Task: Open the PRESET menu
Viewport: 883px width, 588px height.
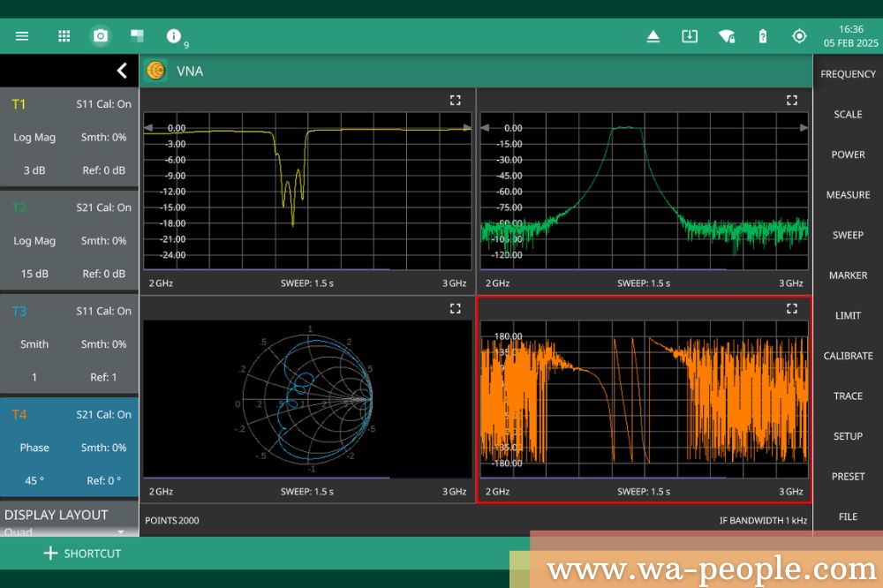Action: click(x=848, y=477)
